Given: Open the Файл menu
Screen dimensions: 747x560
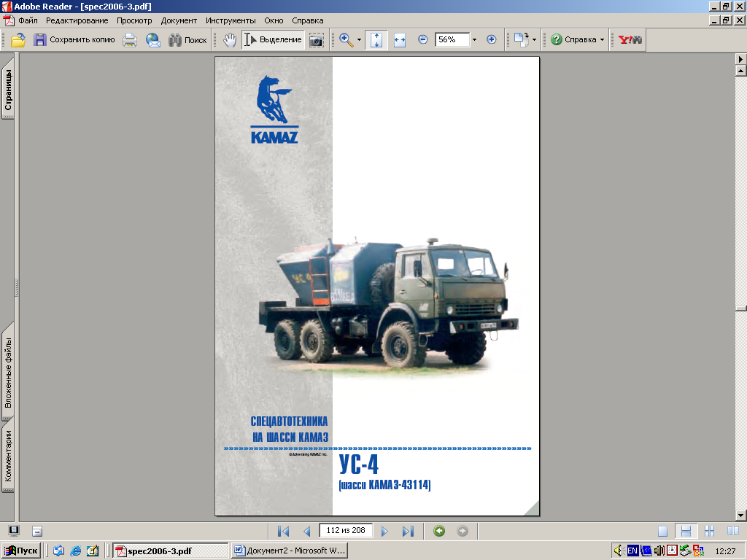Looking at the screenshot, I should click(28, 20).
